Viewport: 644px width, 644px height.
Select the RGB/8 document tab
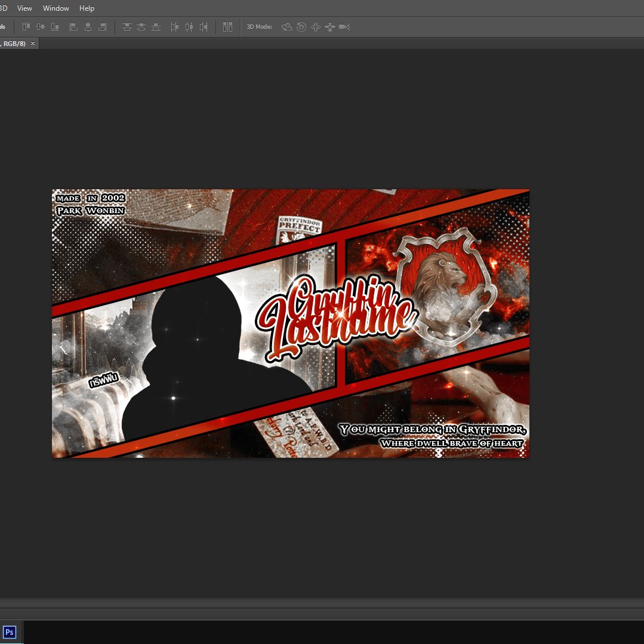click(16, 43)
